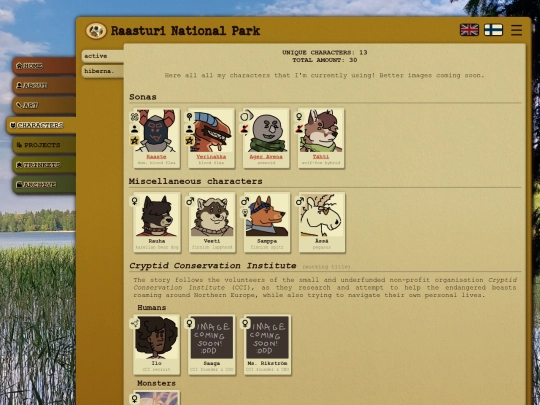Click the star badge on Verinahka card
The width and height of the screenshot is (540, 405).
click(x=189, y=141)
